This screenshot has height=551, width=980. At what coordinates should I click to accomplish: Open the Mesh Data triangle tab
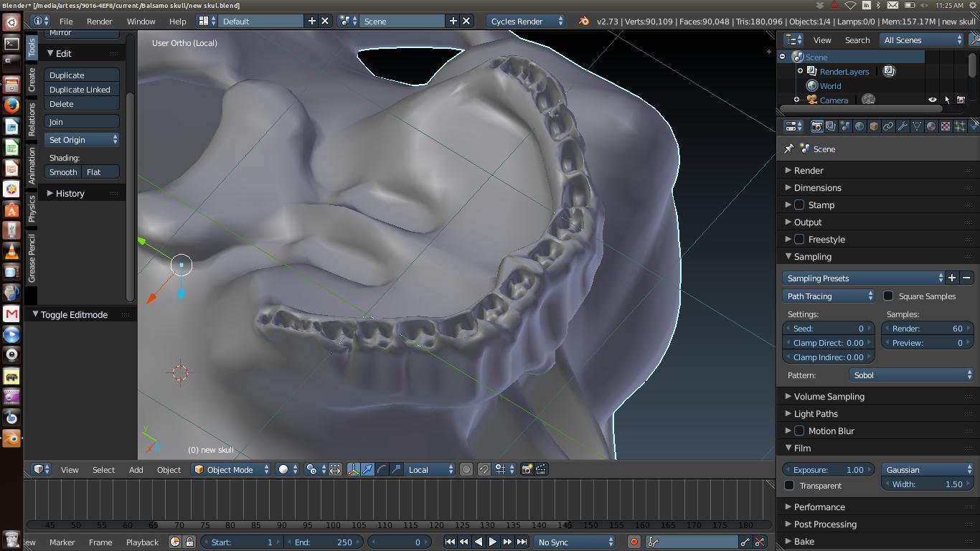pyautogui.click(x=917, y=126)
